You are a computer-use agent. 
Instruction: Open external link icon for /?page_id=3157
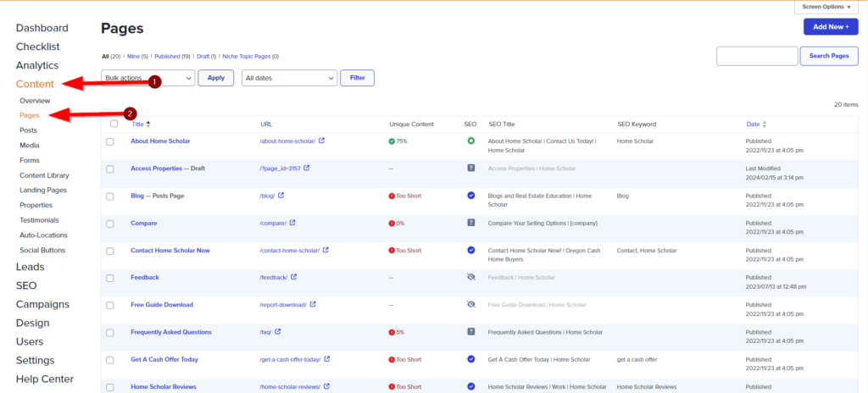pyautogui.click(x=307, y=169)
